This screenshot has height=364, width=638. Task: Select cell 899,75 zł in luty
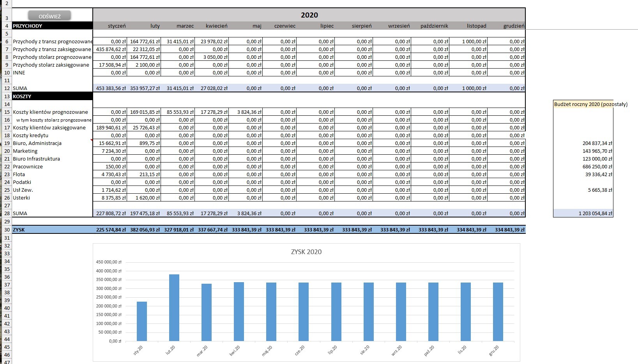[x=144, y=143]
